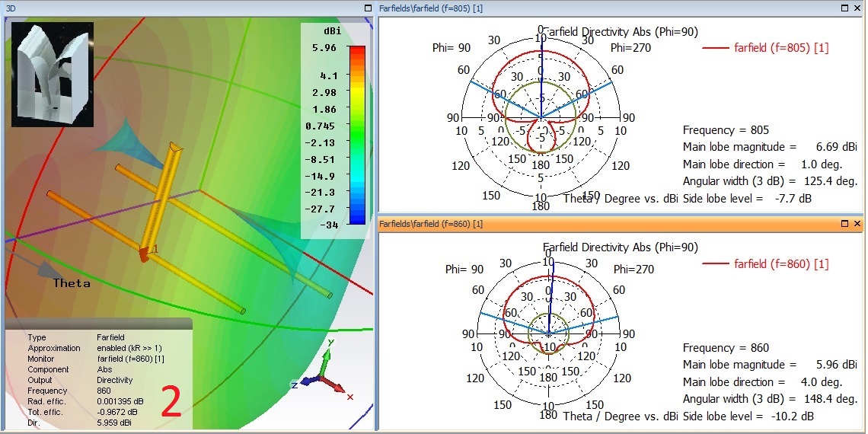
Task: Maximize the farfield f=860 window
Action: click(844, 224)
